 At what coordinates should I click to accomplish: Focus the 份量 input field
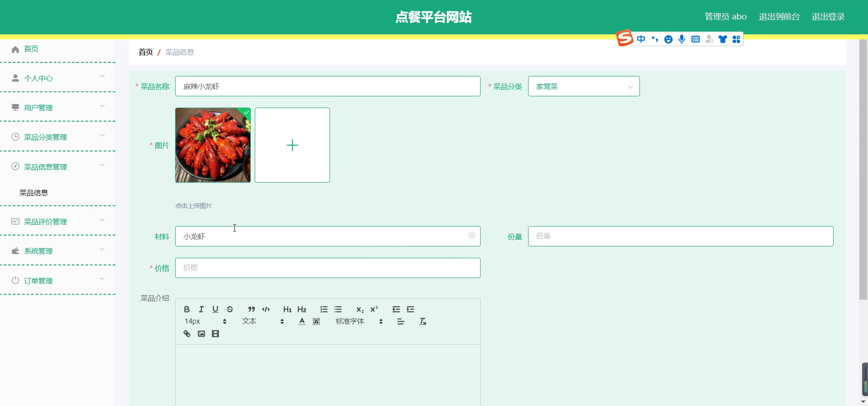[681, 236]
